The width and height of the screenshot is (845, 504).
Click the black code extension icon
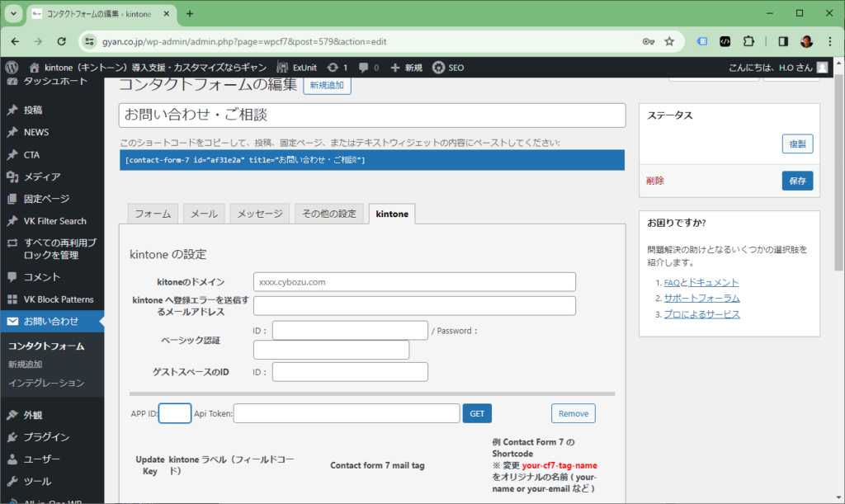725,41
